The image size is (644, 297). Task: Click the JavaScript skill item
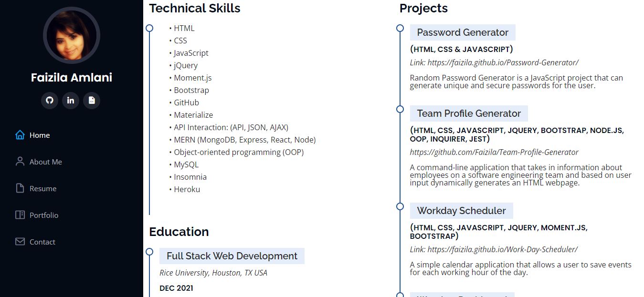[191, 53]
